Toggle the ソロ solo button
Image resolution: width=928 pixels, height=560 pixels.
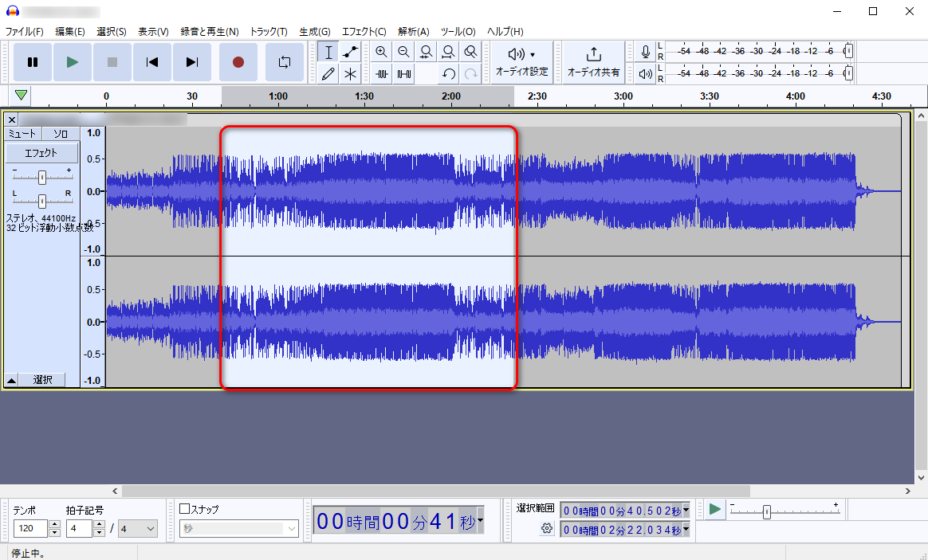point(61,134)
